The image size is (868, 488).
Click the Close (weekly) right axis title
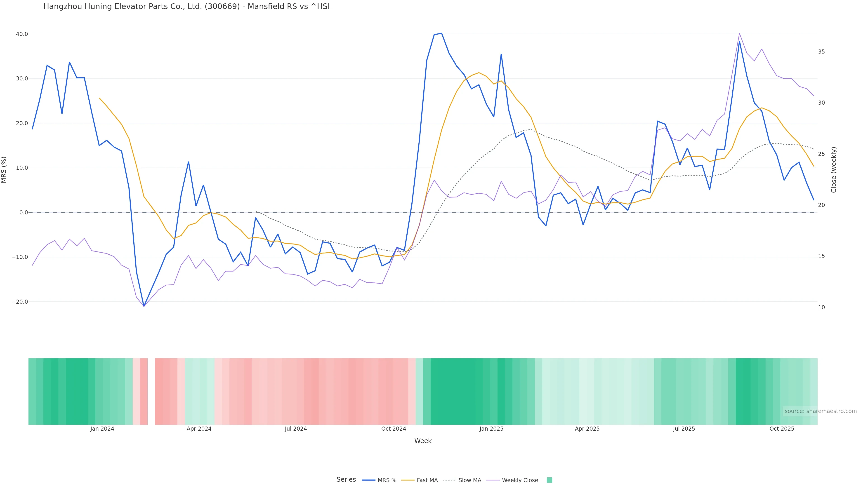click(834, 170)
